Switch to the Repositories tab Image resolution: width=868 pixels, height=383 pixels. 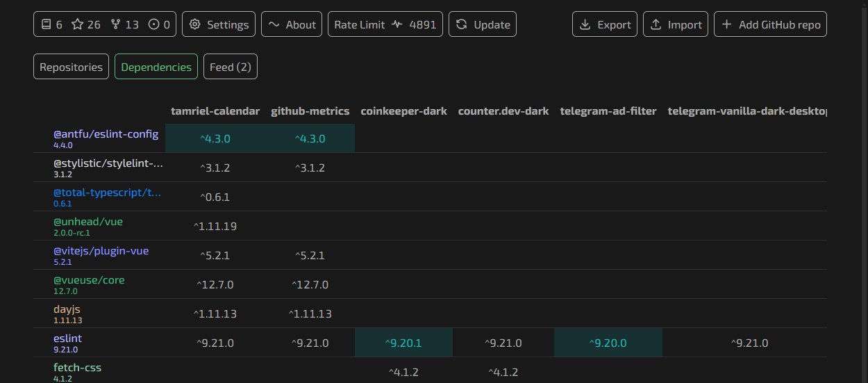[71, 67]
